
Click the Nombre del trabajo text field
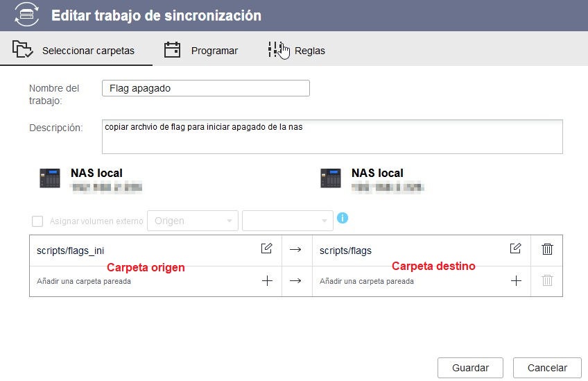(205, 88)
